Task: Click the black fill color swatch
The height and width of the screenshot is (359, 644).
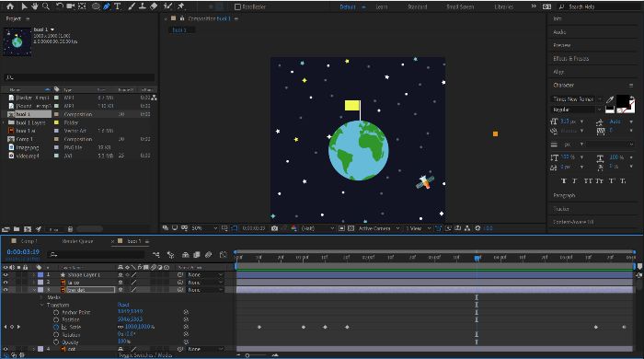Action: (623, 100)
